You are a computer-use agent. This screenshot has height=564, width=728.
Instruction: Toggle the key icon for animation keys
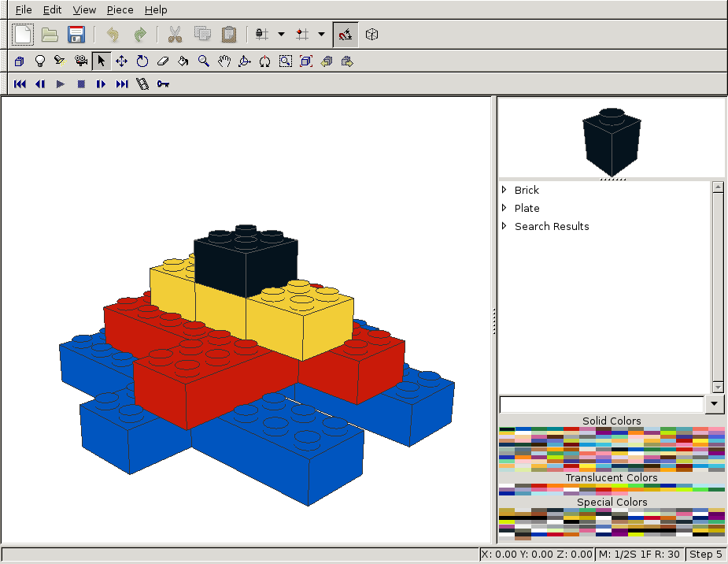click(163, 83)
